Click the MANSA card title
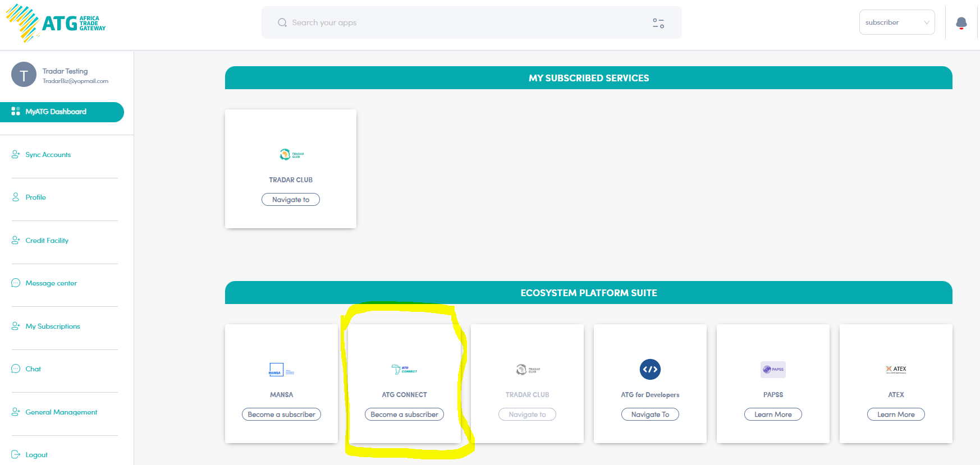Screen dimensions: 980x465 tap(281, 395)
